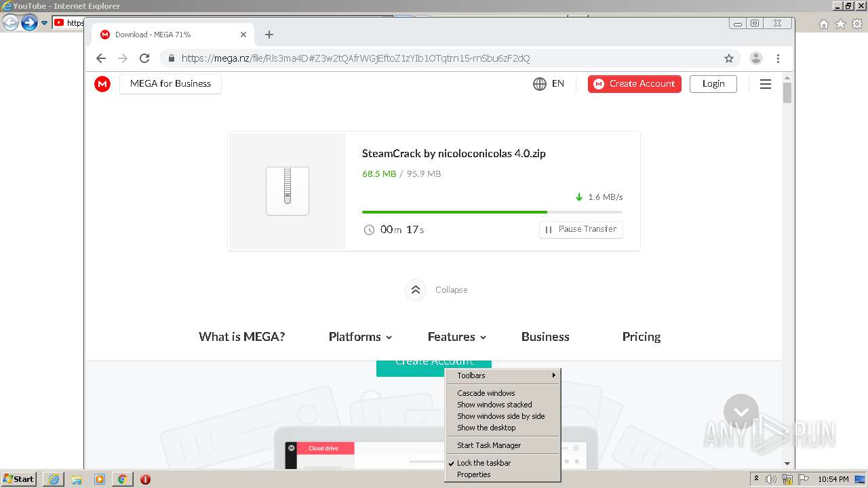
Task: Click the round scroll-down arrow button
Action: pos(741,411)
